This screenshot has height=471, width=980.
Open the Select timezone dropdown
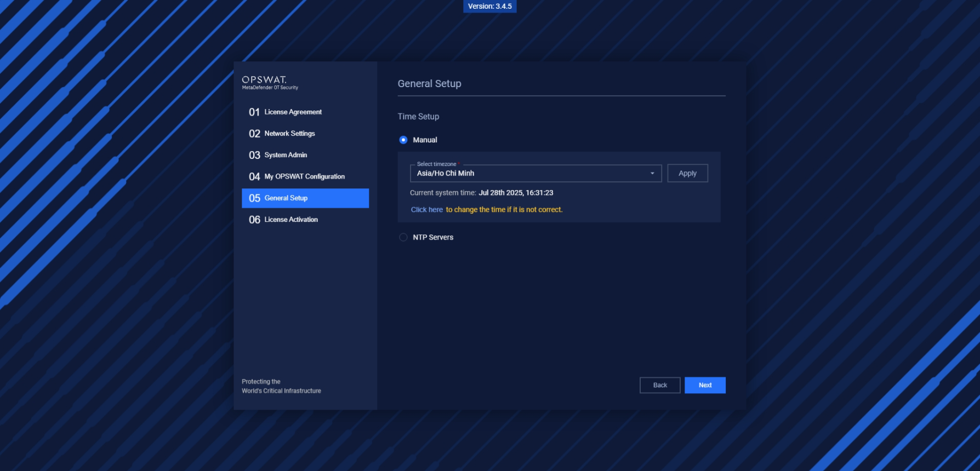[535, 173]
